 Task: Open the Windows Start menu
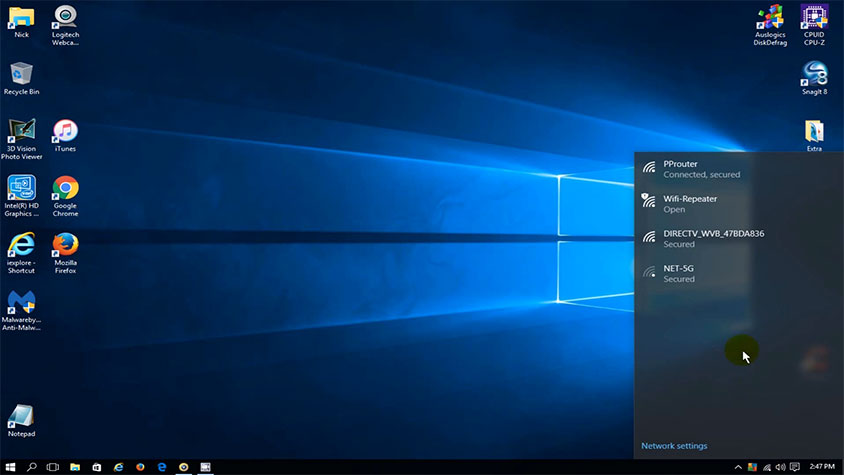(x=10, y=467)
